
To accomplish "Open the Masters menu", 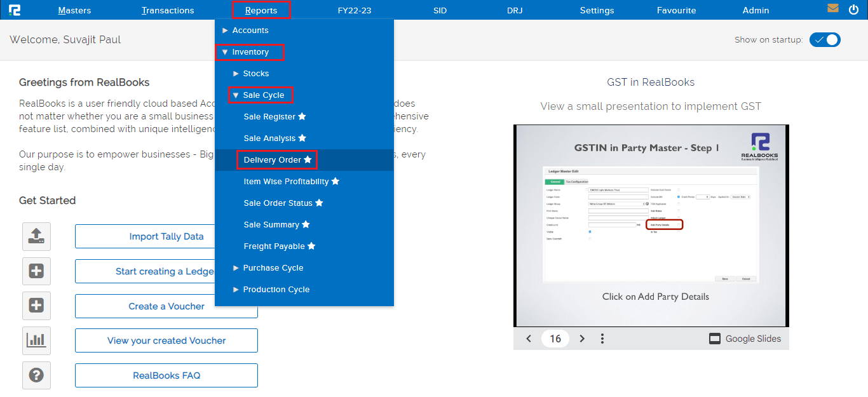I will click(x=74, y=10).
